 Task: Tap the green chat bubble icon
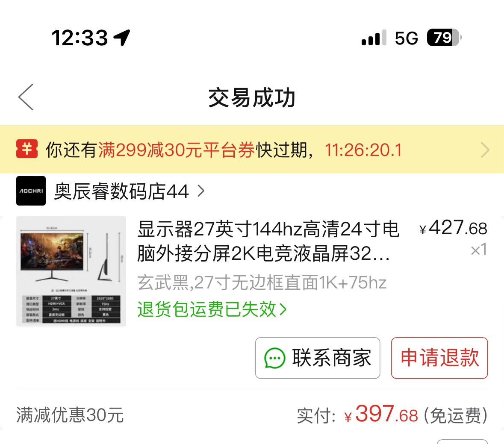274,358
